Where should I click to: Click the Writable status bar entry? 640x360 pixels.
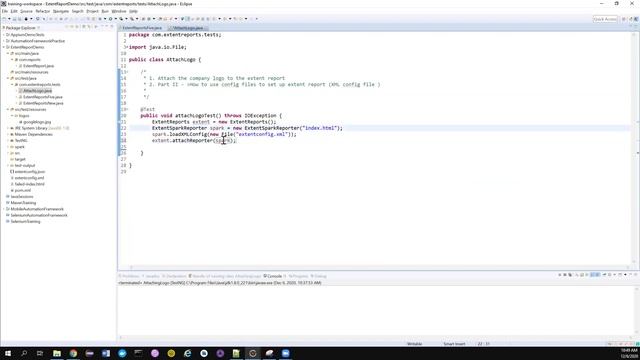(x=414, y=344)
